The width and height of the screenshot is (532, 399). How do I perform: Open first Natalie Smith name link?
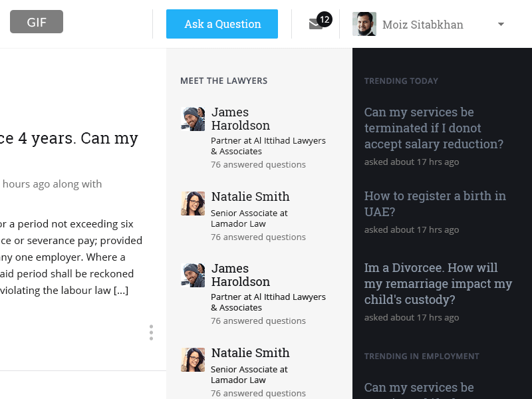pyautogui.click(x=250, y=196)
